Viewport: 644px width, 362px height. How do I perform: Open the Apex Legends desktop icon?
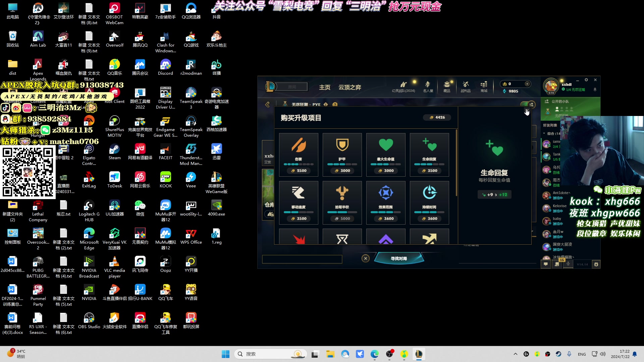tap(38, 70)
